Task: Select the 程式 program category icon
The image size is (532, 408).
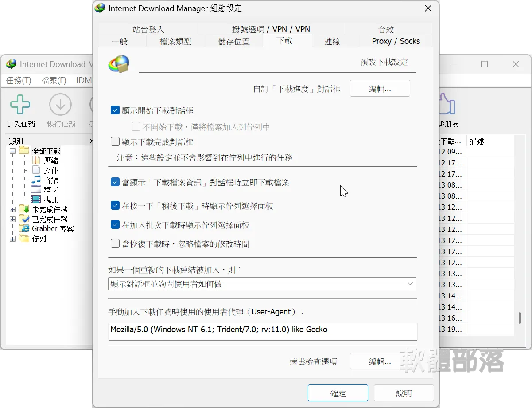Action: [x=36, y=190]
